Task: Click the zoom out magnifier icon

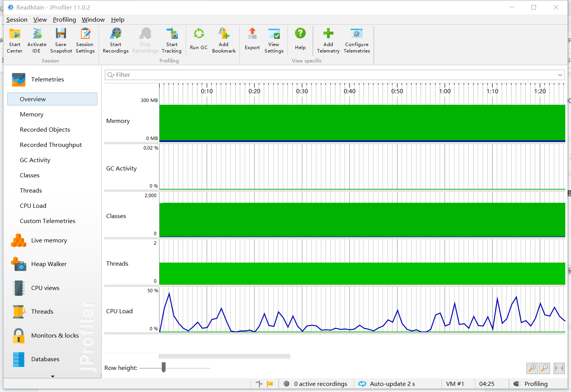Action: (545, 368)
